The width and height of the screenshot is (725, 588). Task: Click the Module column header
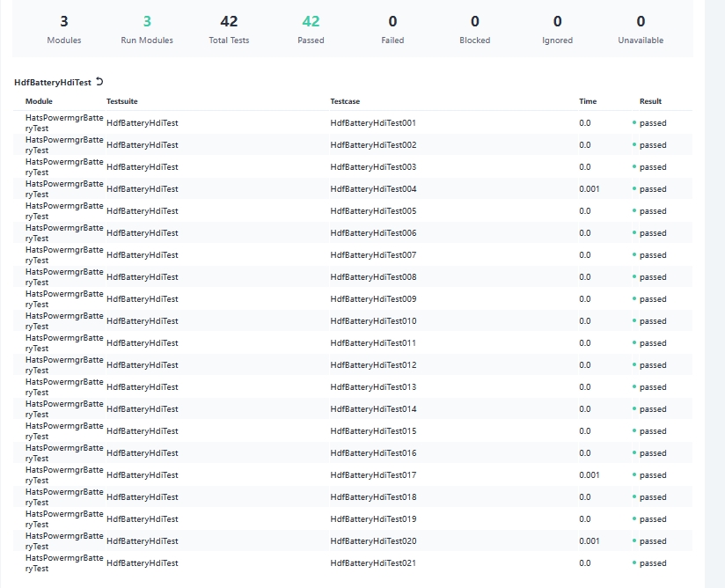point(39,101)
